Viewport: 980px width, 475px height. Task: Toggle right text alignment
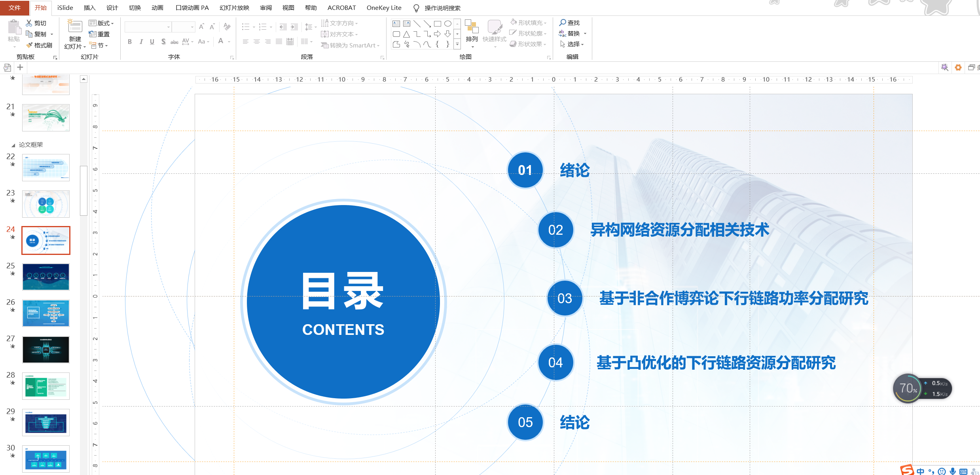(x=268, y=42)
